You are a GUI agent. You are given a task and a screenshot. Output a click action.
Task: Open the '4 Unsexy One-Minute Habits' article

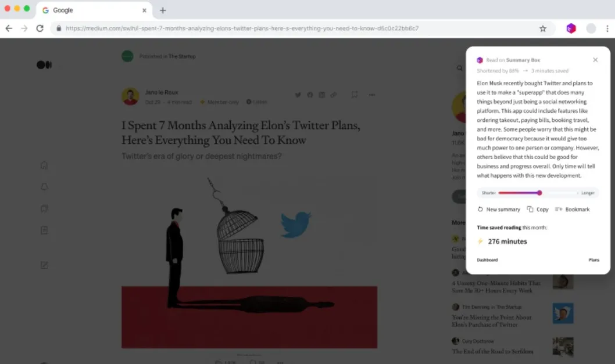coord(496,286)
